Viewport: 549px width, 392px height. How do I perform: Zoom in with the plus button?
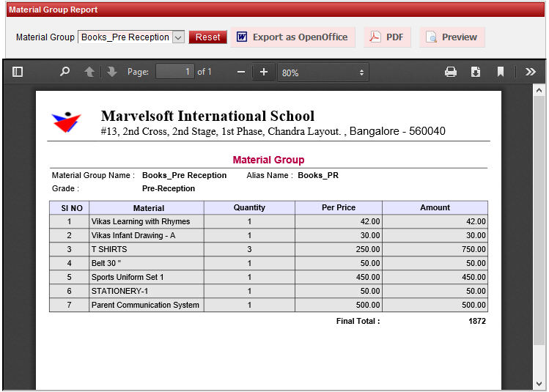(264, 72)
